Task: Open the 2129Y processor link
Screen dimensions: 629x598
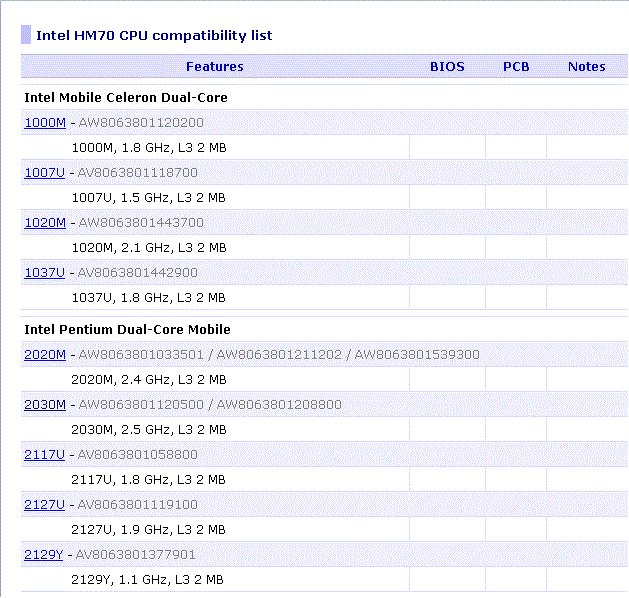Action: coord(44,554)
